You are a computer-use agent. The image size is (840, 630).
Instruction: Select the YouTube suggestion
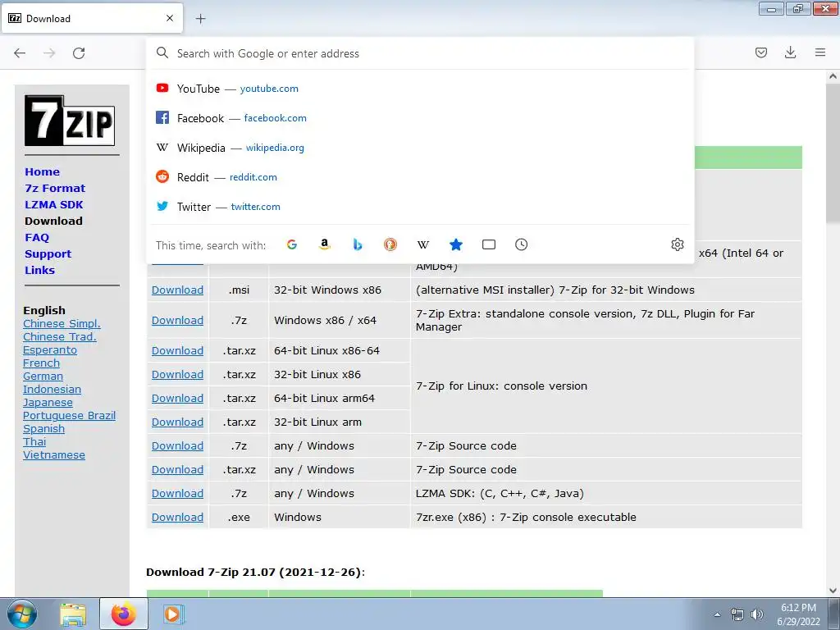420,89
